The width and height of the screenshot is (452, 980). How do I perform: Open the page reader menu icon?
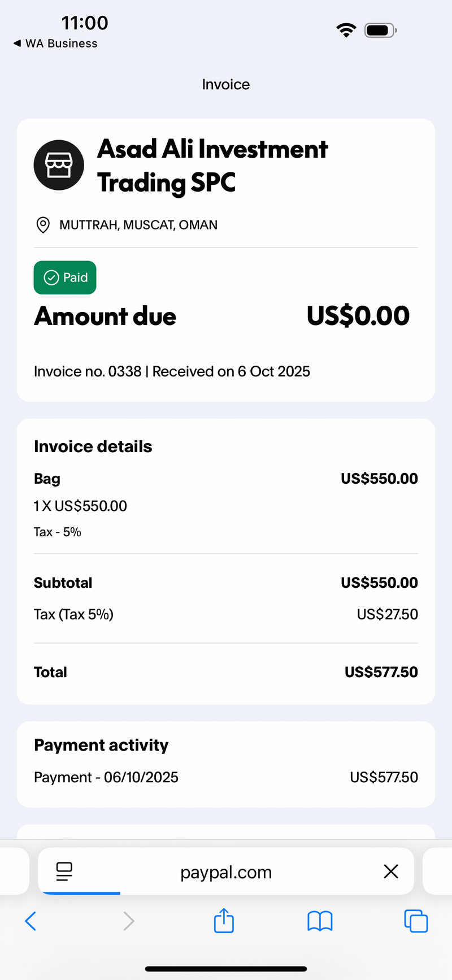[x=64, y=871]
